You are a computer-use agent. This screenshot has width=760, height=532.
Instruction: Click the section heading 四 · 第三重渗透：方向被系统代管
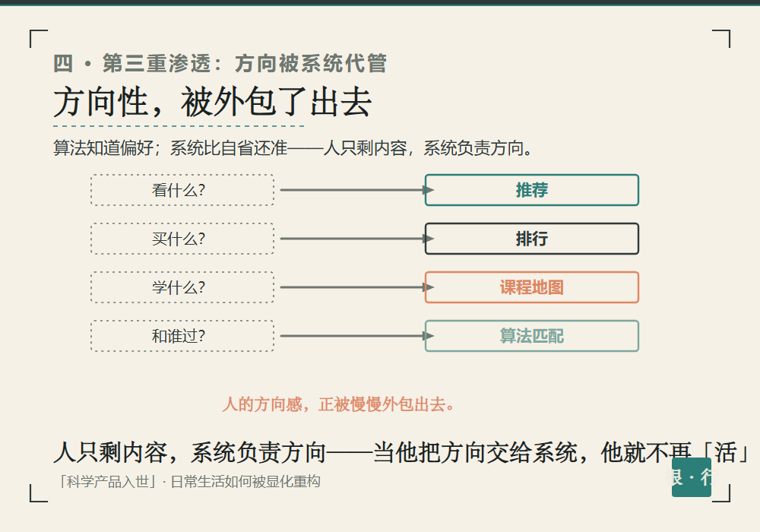[220, 64]
